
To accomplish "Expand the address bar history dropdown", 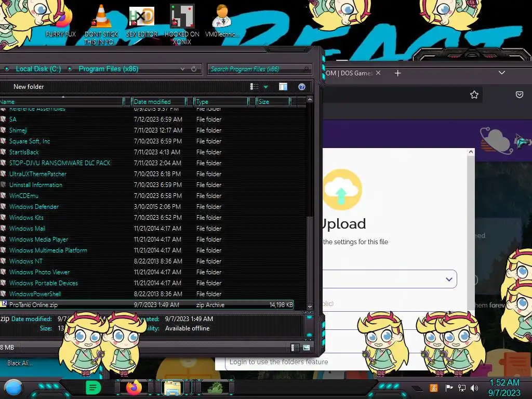I will [x=182, y=69].
